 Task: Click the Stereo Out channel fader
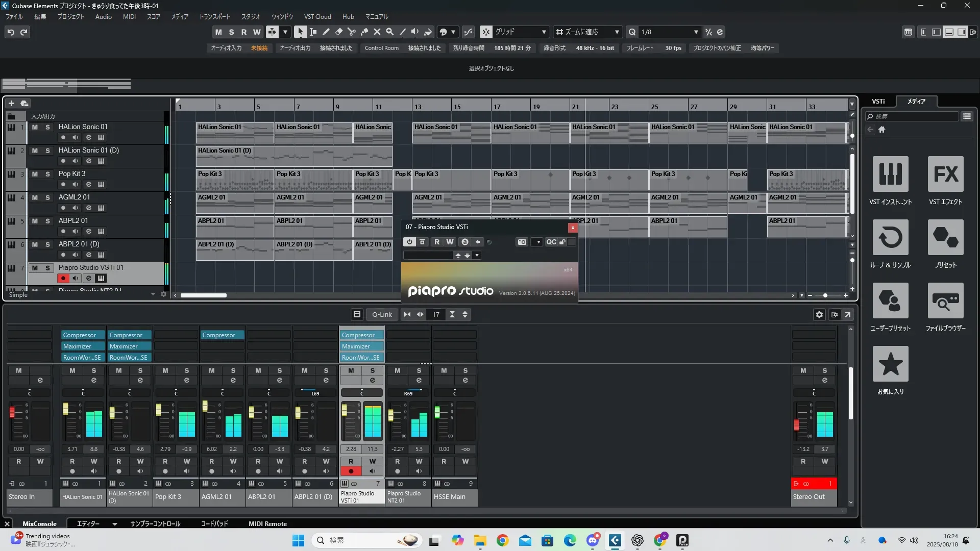click(796, 424)
